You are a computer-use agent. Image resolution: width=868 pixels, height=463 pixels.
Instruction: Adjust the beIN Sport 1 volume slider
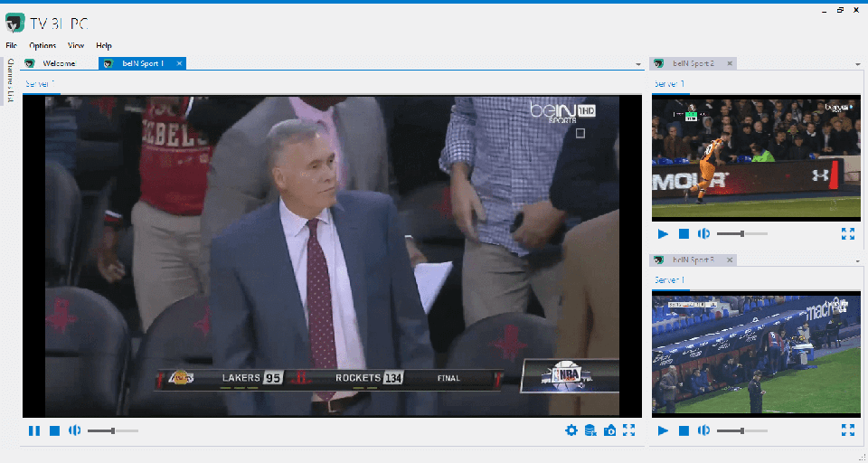(x=113, y=430)
